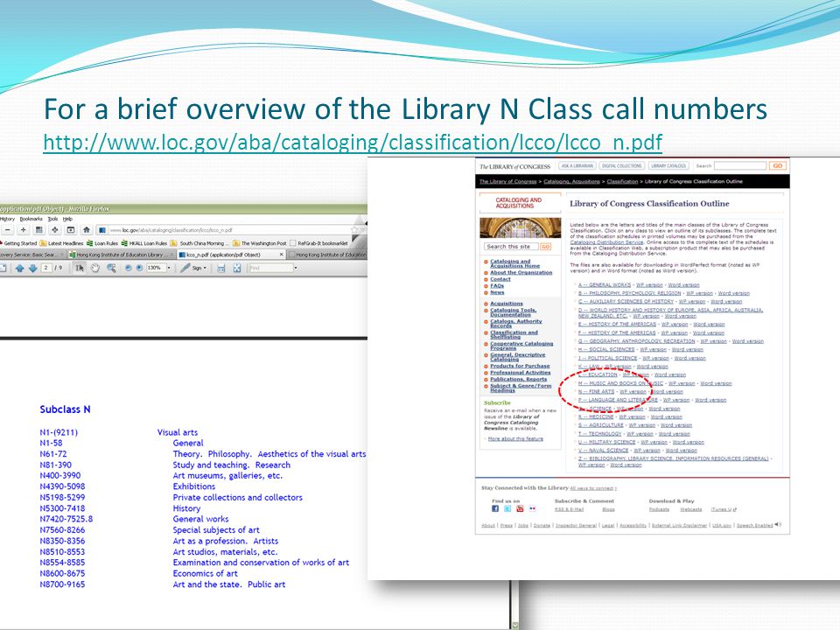Image resolution: width=840 pixels, height=630 pixels.
Task: Click the Speech Enabled speaker icon
Action: [778, 524]
